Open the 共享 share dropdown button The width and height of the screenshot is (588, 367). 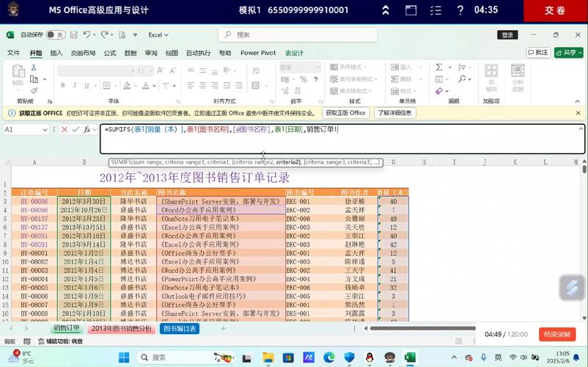coord(568,53)
